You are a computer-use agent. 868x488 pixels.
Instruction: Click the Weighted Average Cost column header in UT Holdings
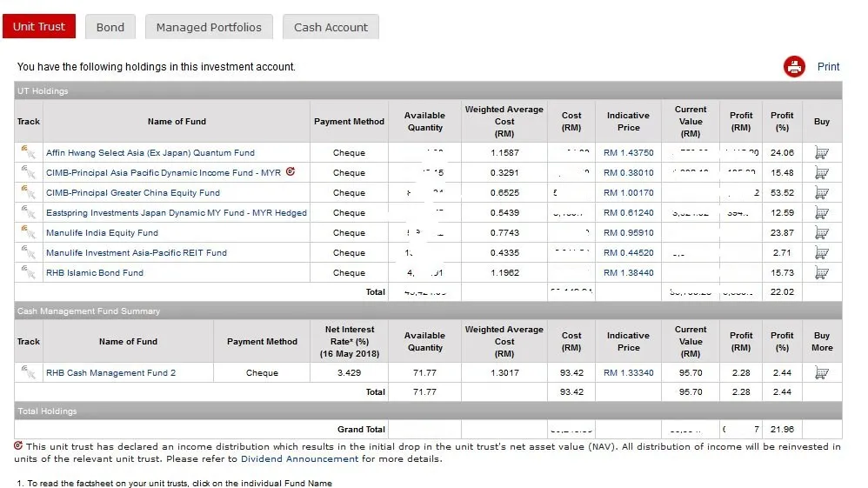tap(504, 121)
